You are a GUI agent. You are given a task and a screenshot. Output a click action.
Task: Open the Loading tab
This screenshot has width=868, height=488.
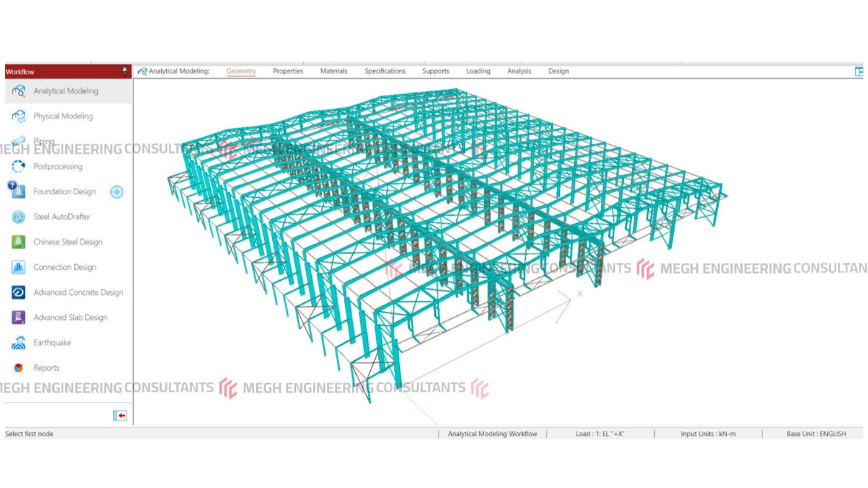point(478,71)
